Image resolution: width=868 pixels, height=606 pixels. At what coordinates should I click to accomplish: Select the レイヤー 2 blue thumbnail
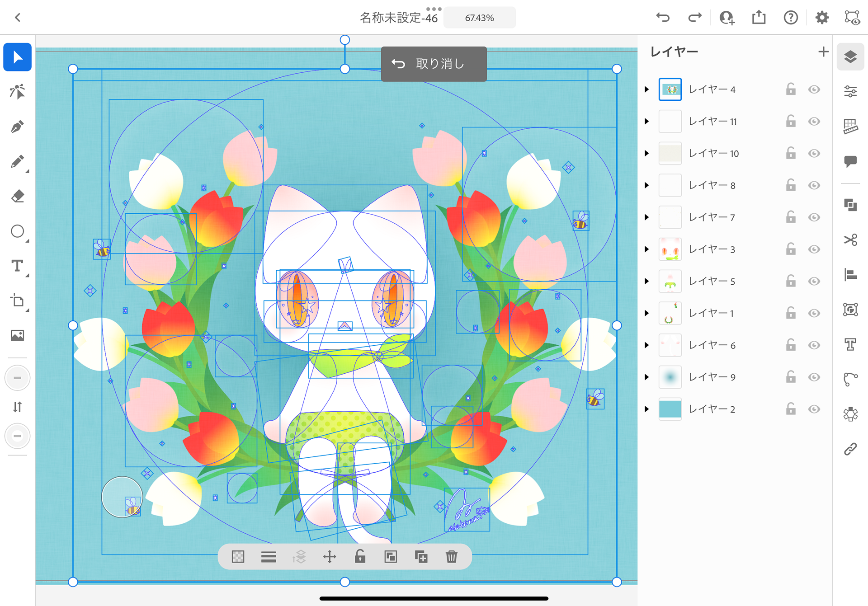(670, 409)
